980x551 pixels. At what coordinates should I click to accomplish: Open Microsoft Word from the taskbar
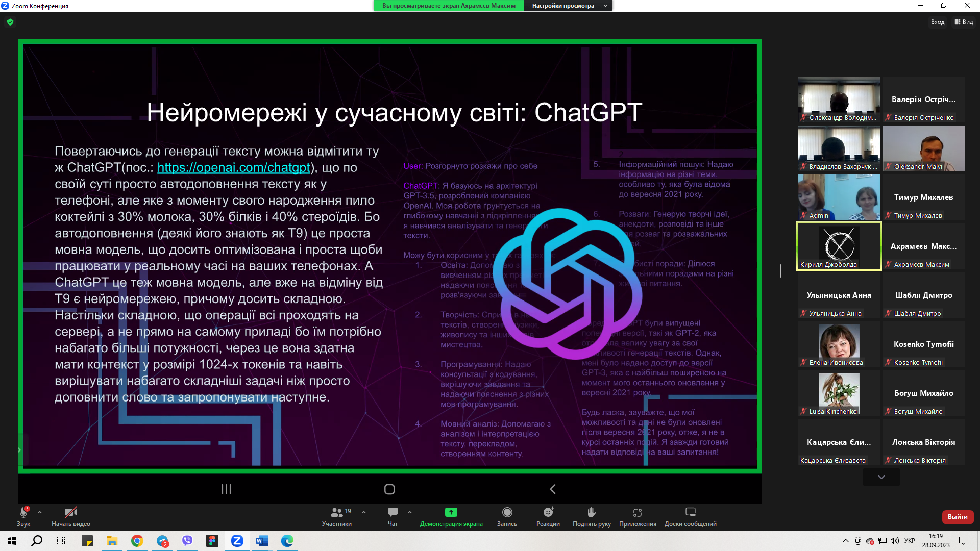[x=262, y=541]
